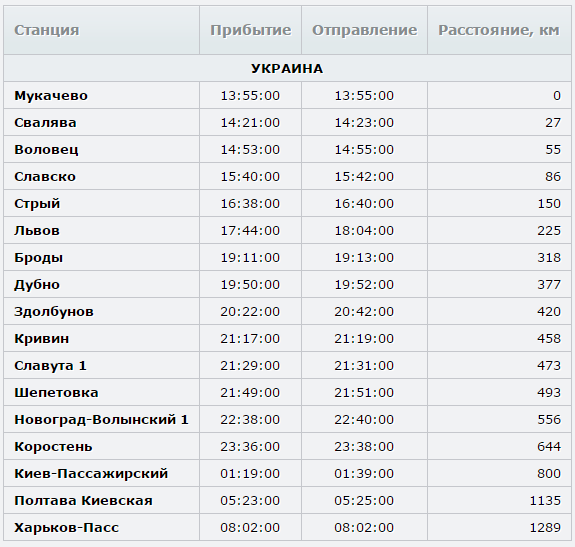
Task: Click the Расстояние, км column header
Action: pyautogui.click(x=499, y=30)
